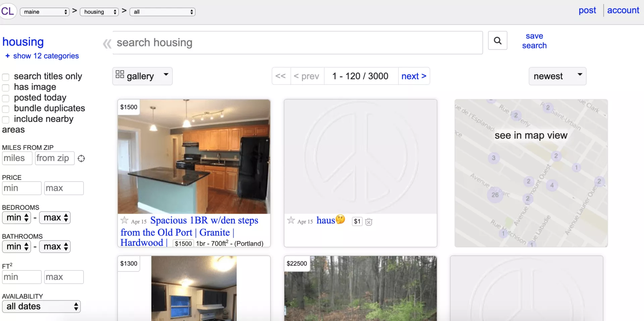Click save search link

point(534,41)
